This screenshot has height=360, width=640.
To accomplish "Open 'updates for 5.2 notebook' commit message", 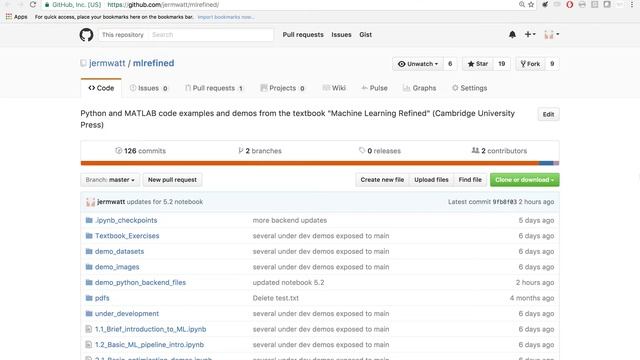I will [164, 202].
